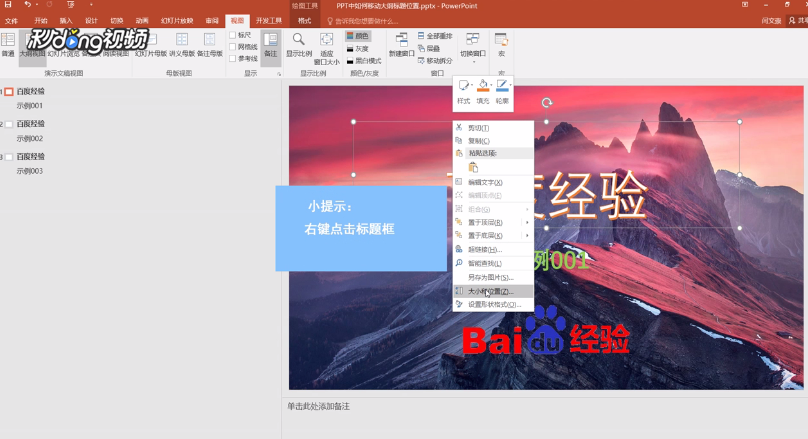Viewport: 808px width, 439px height.
Task: Open the 显示比例 (Zoom) dialog
Action: point(299,45)
